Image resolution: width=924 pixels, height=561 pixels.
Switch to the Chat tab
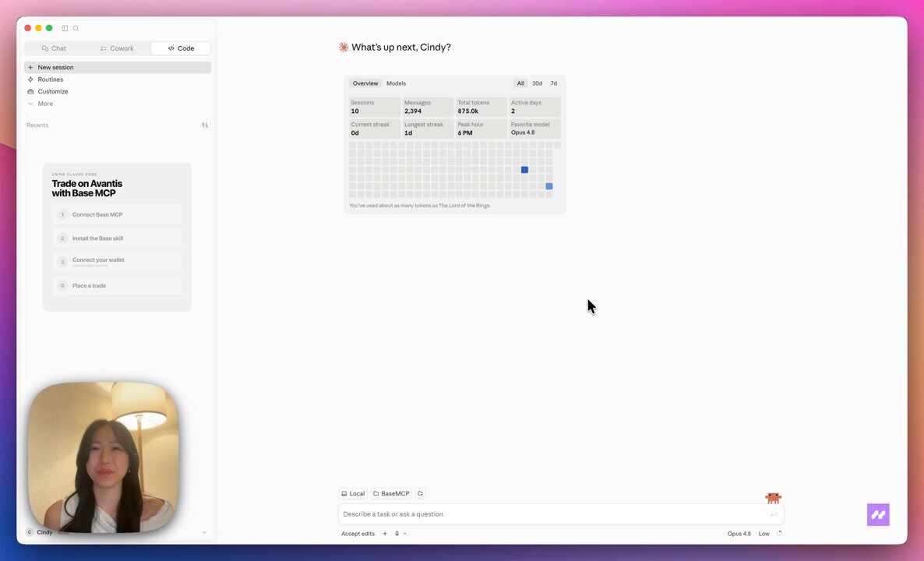click(55, 48)
